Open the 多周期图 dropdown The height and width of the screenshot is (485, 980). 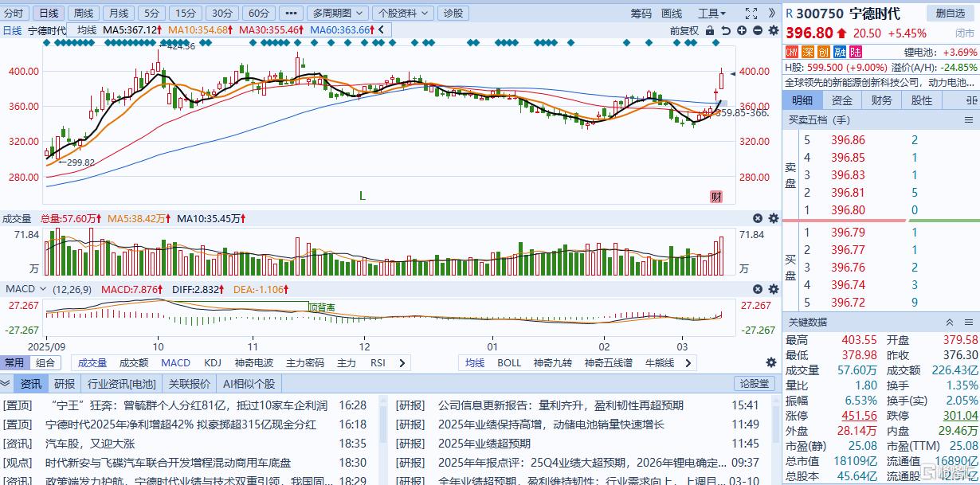point(339,14)
